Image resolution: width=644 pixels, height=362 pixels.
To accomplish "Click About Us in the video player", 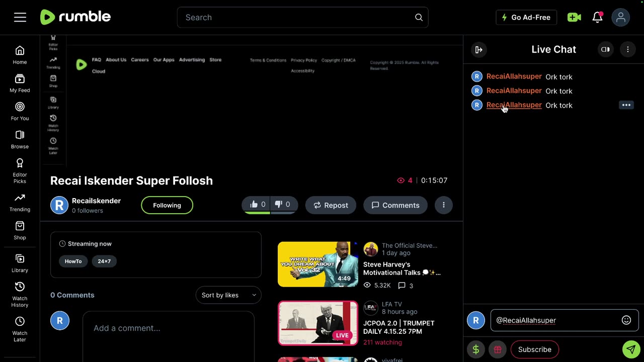I will tap(116, 60).
